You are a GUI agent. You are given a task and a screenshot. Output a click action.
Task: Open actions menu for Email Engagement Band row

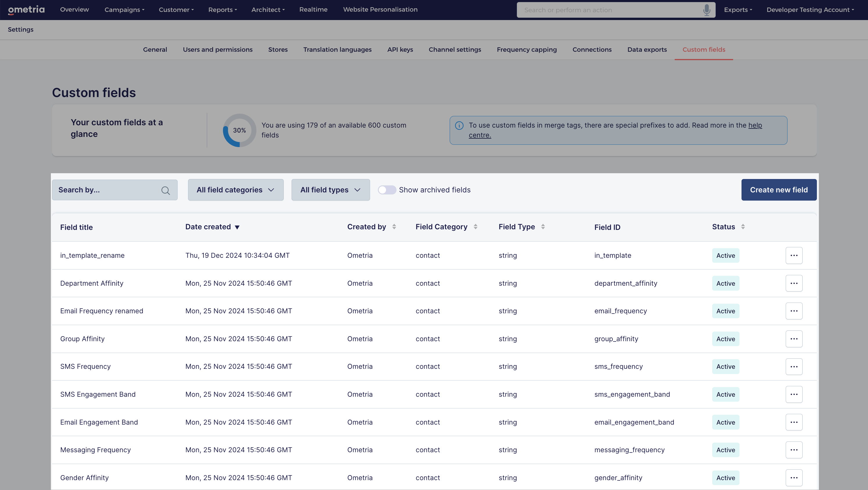[x=794, y=422]
